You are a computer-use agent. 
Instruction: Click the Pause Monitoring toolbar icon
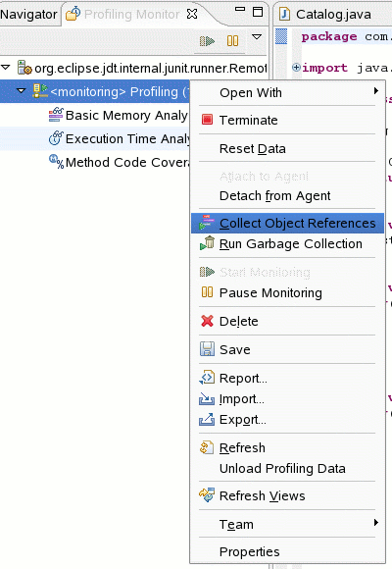point(232,40)
